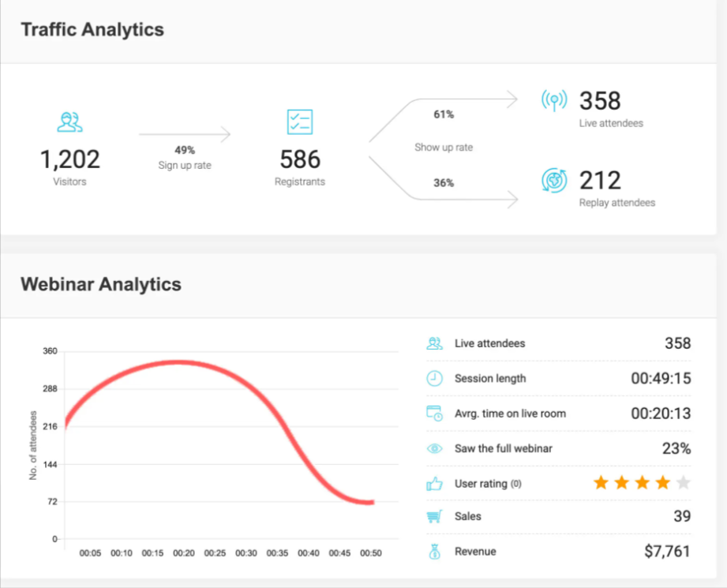Click the User rating (0) label
This screenshot has height=588, width=727.
point(488,484)
